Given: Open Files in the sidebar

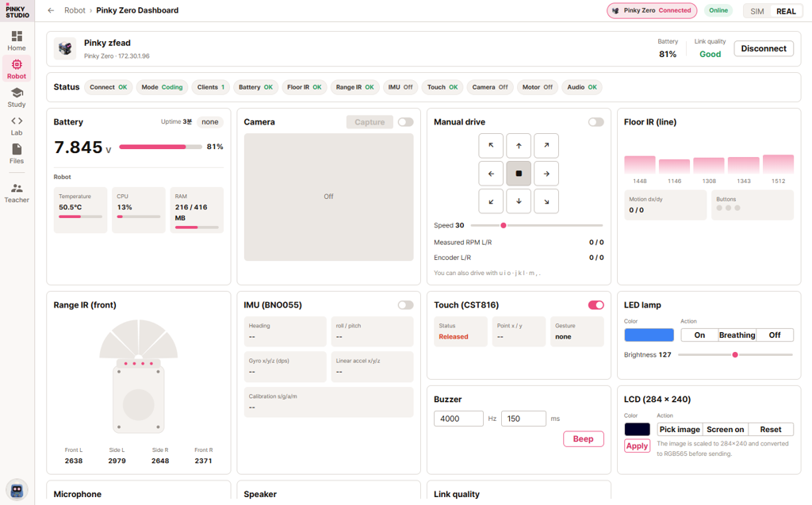Looking at the screenshot, I should pos(17,154).
